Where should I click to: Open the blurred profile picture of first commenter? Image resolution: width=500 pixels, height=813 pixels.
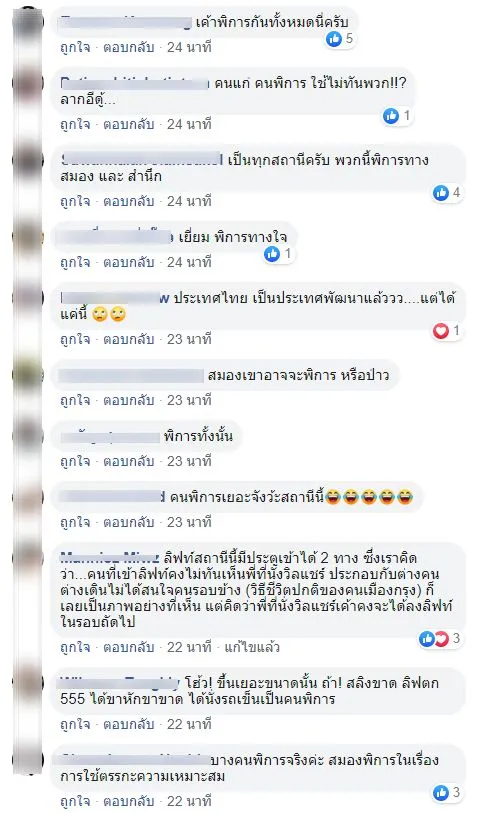click(x=28, y=23)
